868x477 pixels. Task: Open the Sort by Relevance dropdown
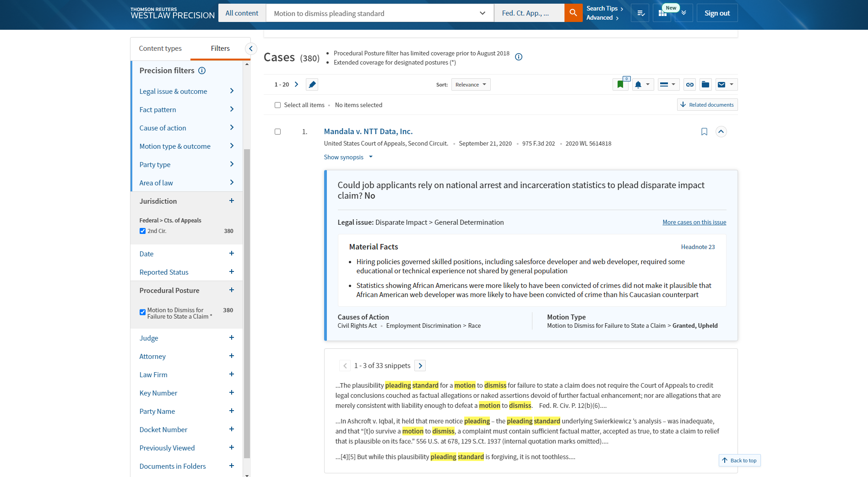pyautogui.click(x=471, y=85)
